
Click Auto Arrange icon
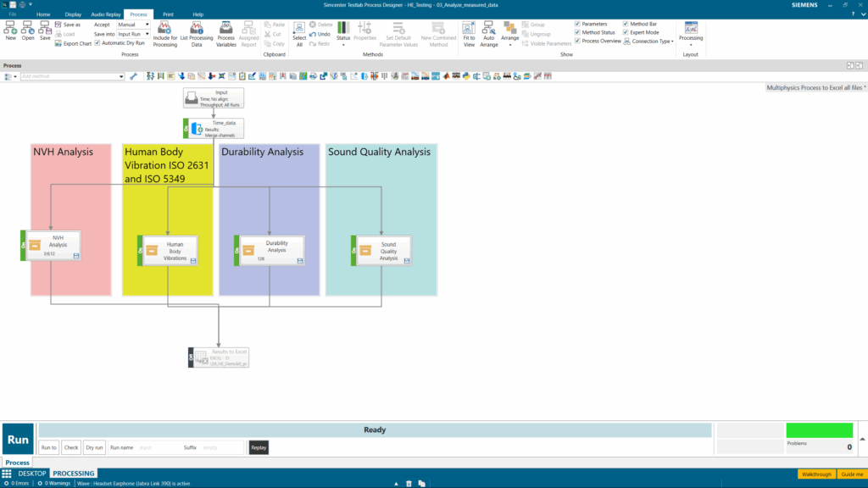(x=489, y=30)
